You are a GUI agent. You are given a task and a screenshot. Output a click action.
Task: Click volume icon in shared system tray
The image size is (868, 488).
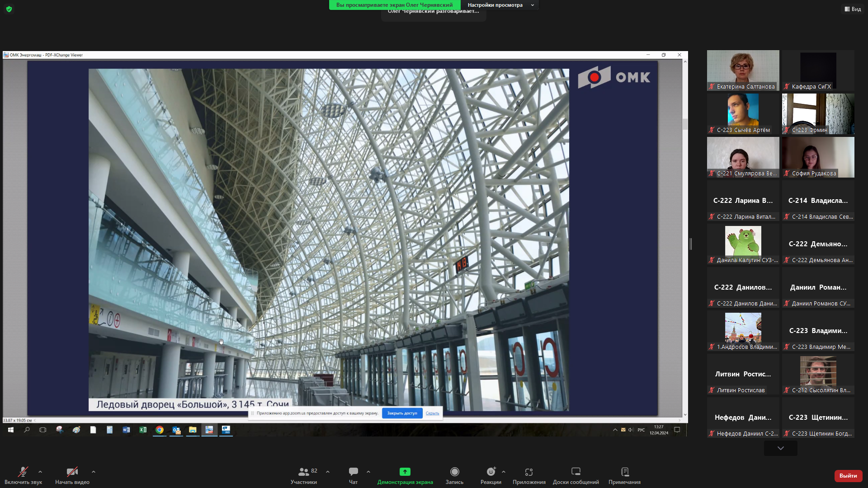[631, 430]
